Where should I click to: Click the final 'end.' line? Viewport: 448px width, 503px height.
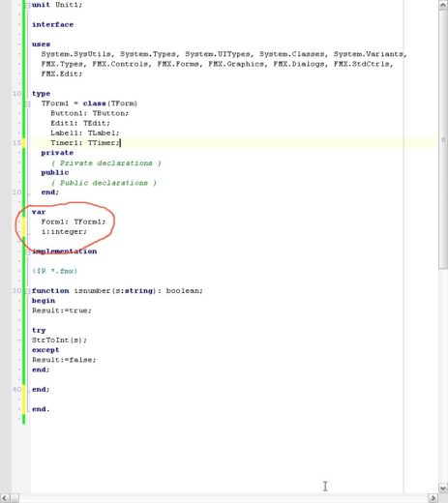[x=41, y=409]
